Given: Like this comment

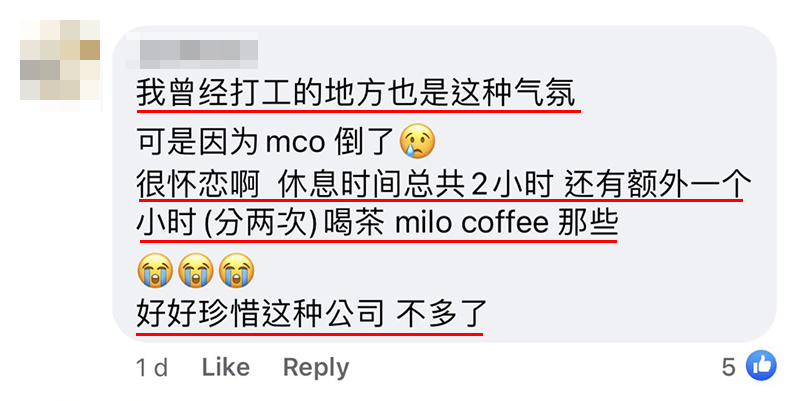Looking at the screenshot, I should click(x=226, y=367).
